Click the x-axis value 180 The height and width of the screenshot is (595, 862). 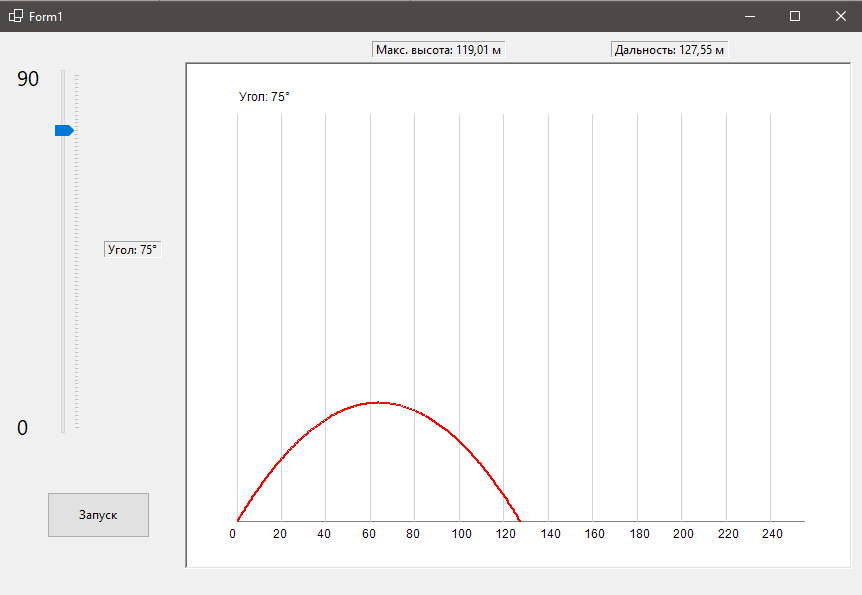click(639, 534)
